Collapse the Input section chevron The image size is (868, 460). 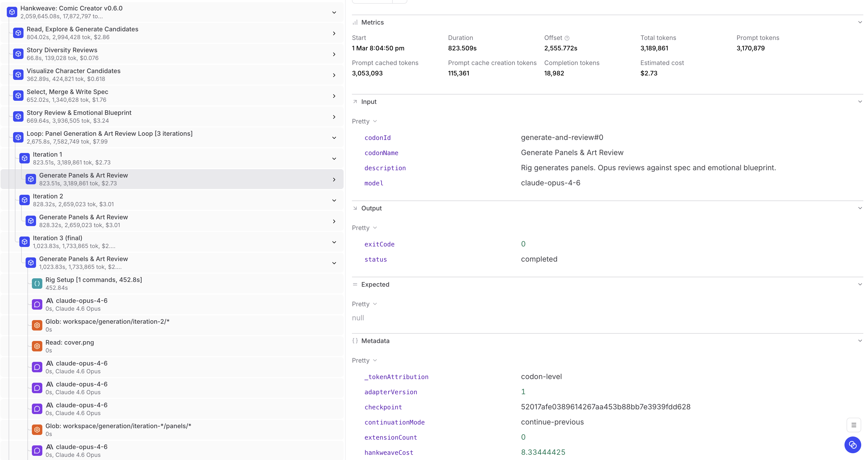pyautogui.click(x=860, y=102)
